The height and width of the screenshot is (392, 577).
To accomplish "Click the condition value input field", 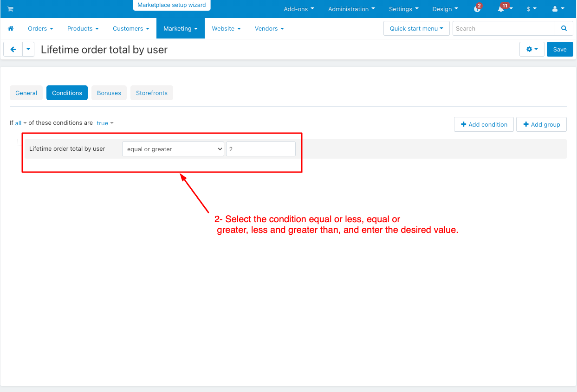I will tap(260, 149).
